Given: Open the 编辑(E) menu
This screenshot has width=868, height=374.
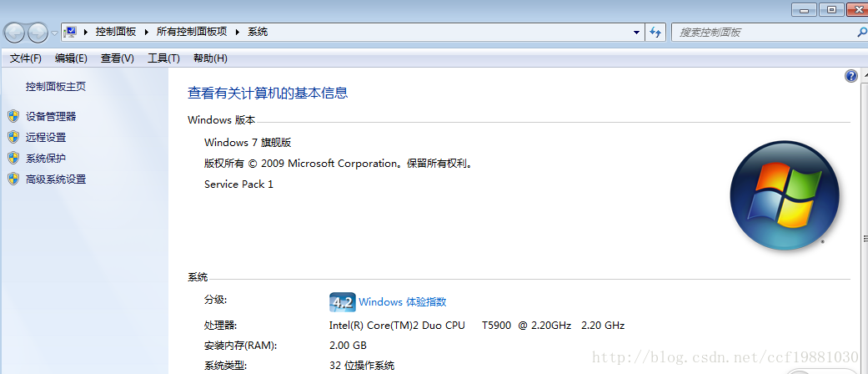Looking at the screenshot, I should [71, 58].
